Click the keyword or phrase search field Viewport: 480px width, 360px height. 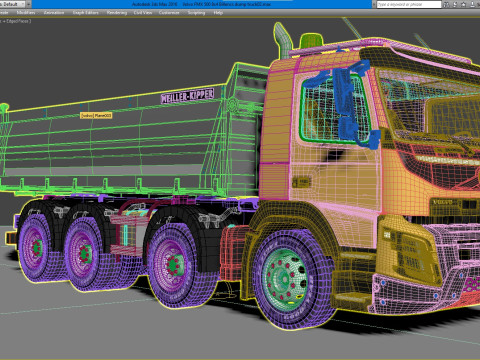pyautogui.click(x=409, y=4)
